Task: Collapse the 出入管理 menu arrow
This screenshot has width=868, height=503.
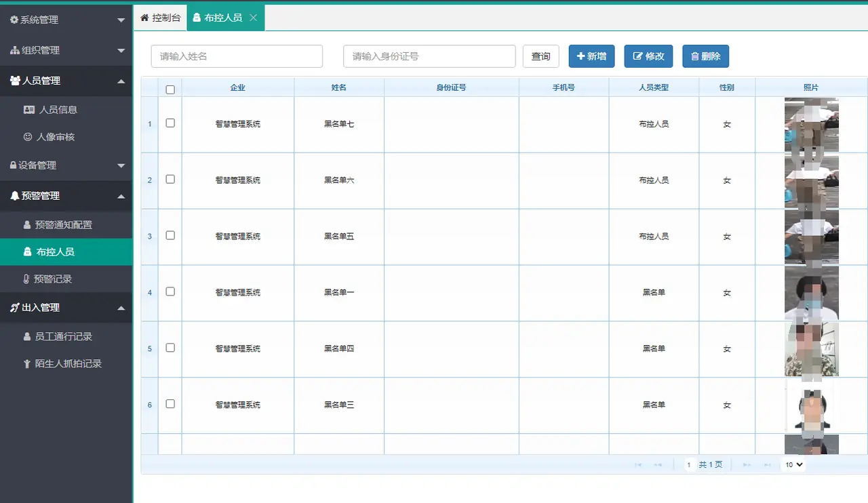Action: (x=121, y=308)
